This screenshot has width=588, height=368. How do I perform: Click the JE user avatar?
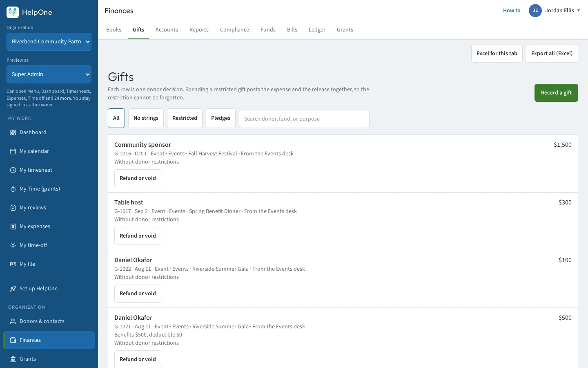[x=535, y=11]
